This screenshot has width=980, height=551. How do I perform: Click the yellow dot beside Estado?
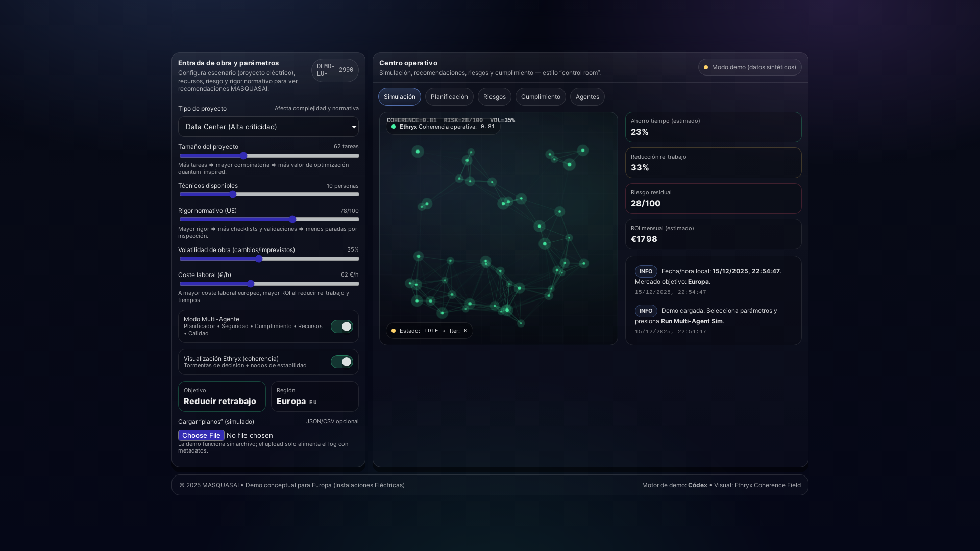pyautogui.click(x=394, y=331)
